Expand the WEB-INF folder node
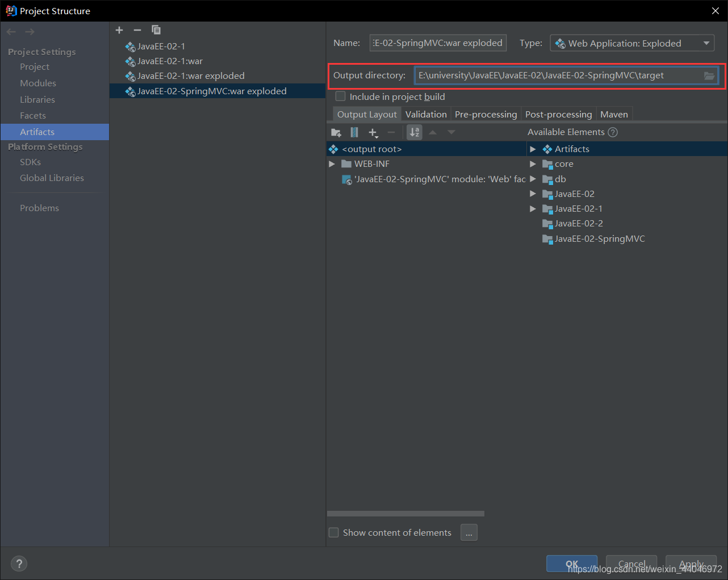Screen dimensions: 728x580 tap(332, 164)
